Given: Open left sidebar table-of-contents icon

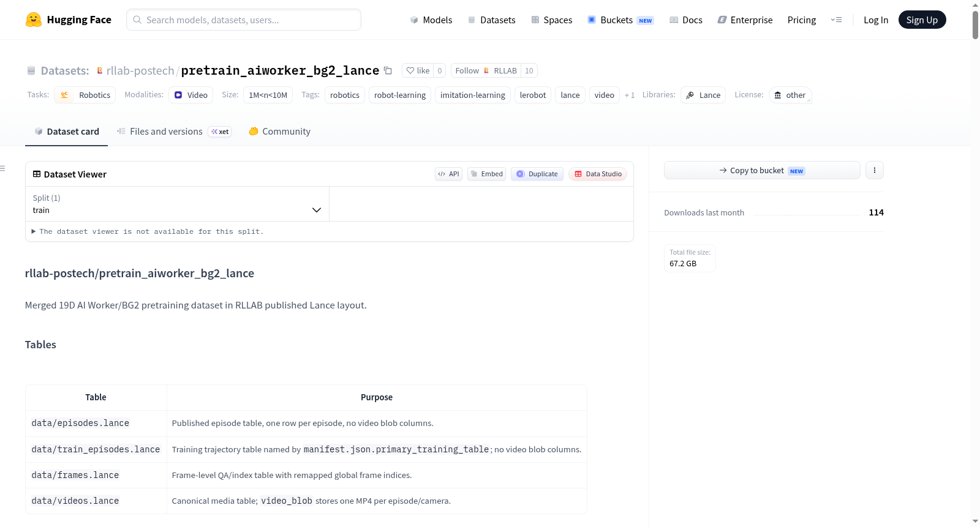Looking at the screenshot, I should pyautogui.click(x=2, y=168).
